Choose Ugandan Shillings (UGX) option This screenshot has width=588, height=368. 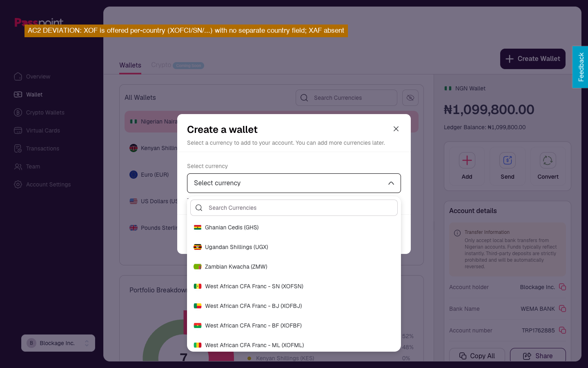point(294,247)
